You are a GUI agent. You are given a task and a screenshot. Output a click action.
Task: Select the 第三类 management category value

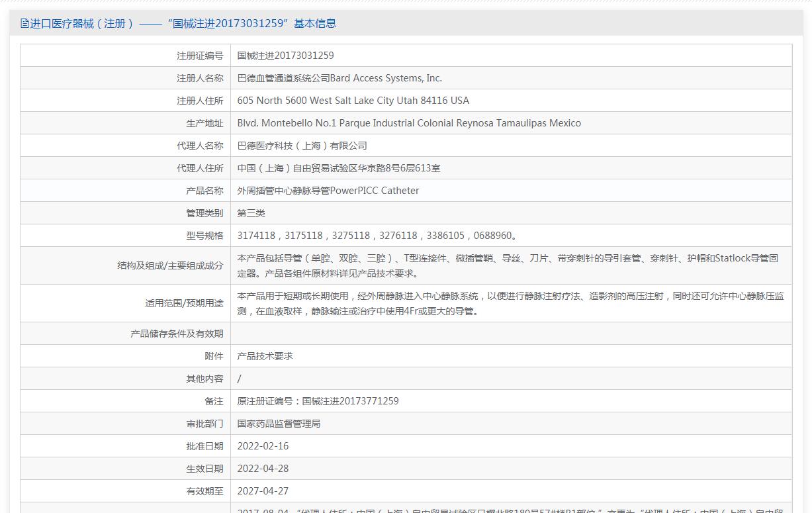click(251, 213)
